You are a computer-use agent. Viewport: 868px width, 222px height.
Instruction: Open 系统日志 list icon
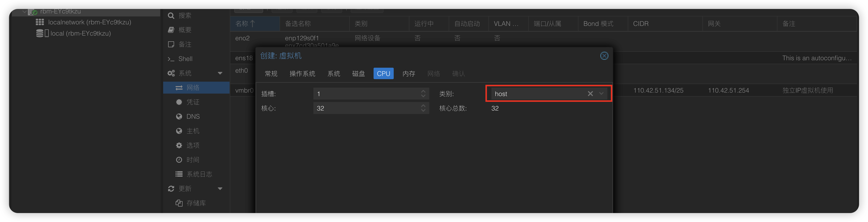tap(179, 174)
